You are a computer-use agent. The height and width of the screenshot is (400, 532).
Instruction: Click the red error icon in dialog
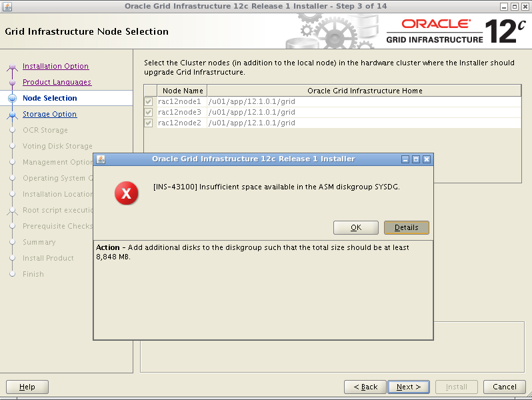click(126, 193)
